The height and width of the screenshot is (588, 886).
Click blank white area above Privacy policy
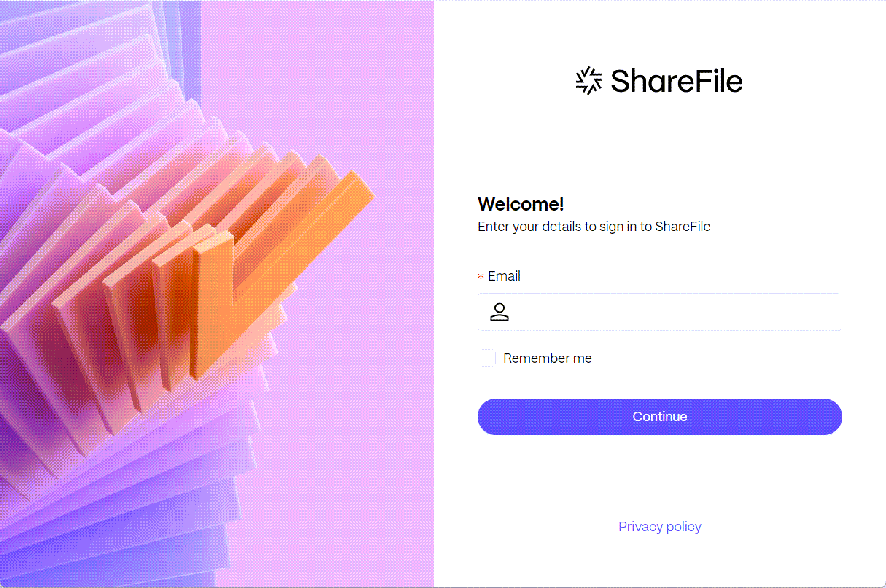[660, 477]
